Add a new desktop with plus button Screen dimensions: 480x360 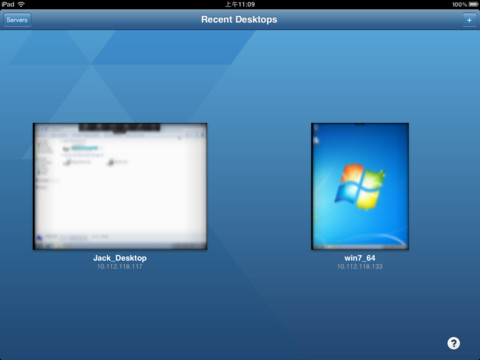click(x=469, y=20)
